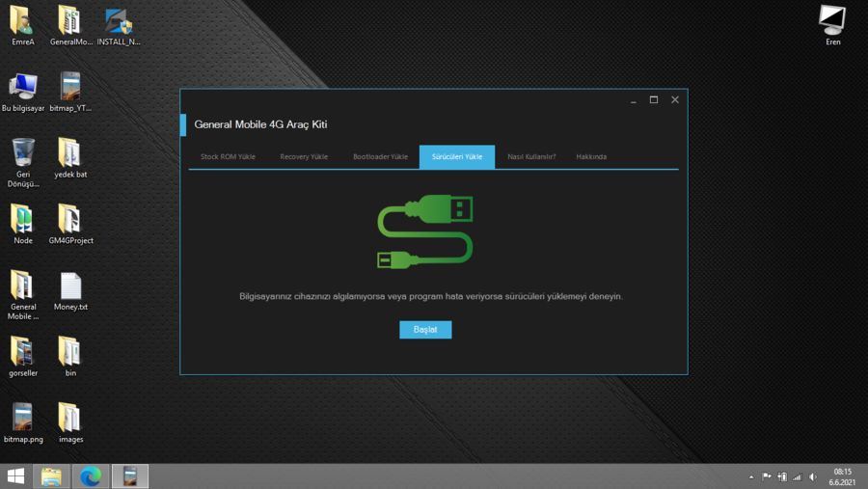Select the EmreA folder on desktop
This screenshot has width=868, height=489.
[23, 25]
